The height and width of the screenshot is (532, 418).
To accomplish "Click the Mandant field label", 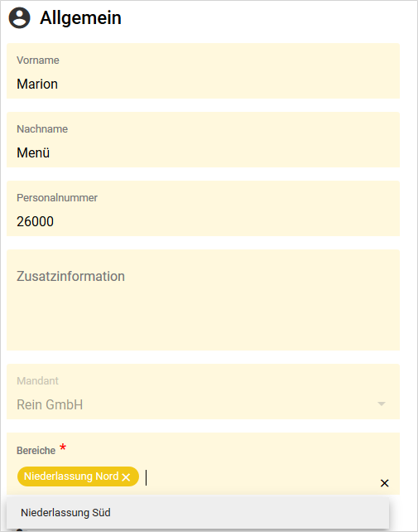I will pos(37,380).
